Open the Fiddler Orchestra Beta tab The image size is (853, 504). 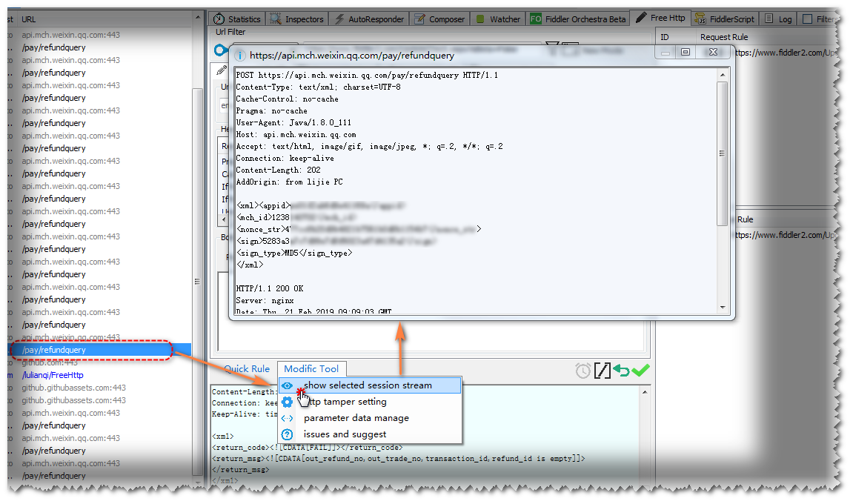click(578, 19)
